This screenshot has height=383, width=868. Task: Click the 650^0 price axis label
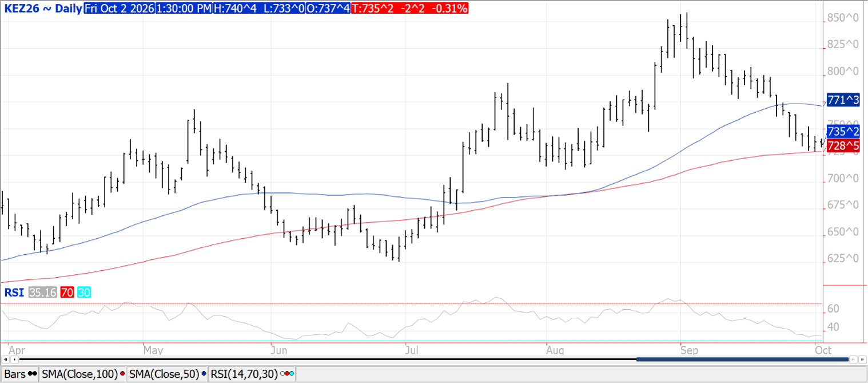pyautogui.click(x=844, y=232)
